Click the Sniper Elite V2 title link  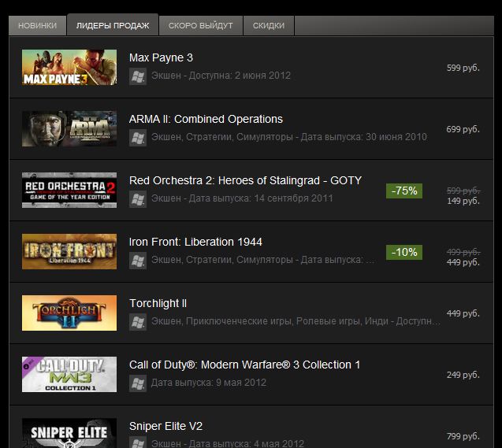[x=165, y=426]
